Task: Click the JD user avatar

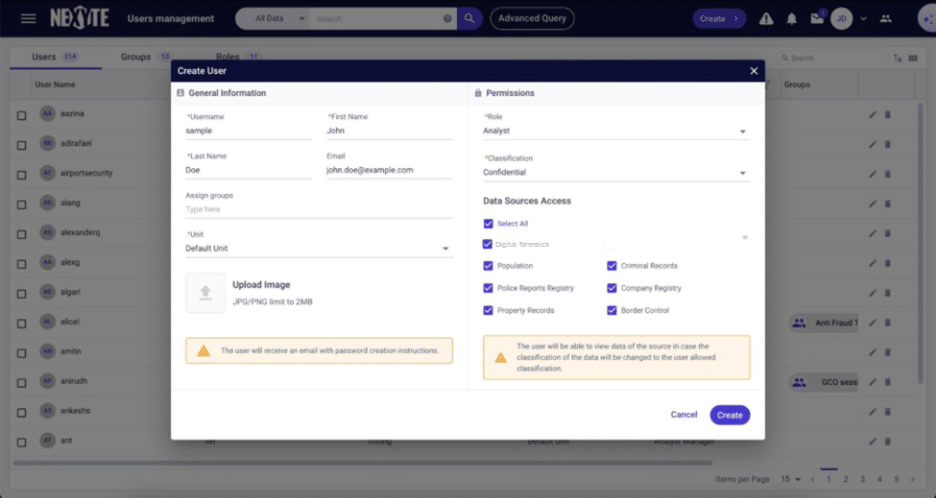Action: (x=841, y=19)
